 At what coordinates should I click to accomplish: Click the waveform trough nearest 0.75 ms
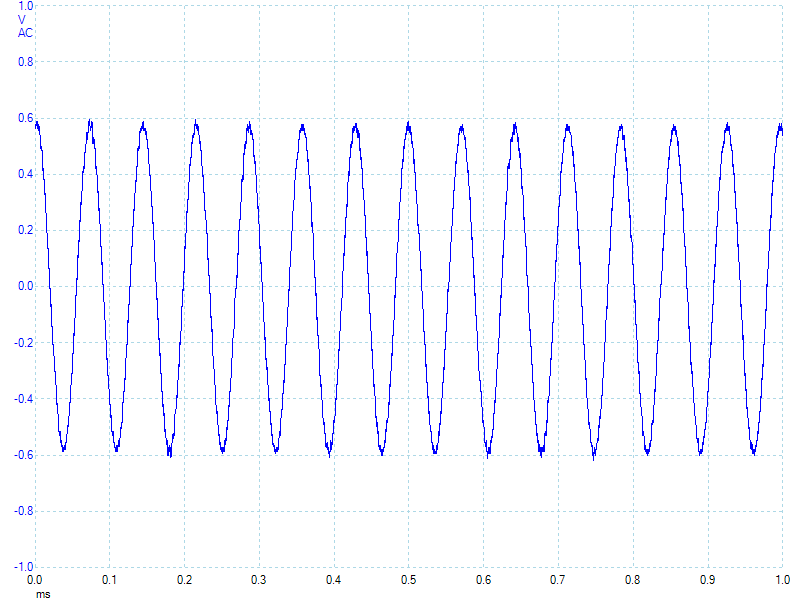pos(594,455)
